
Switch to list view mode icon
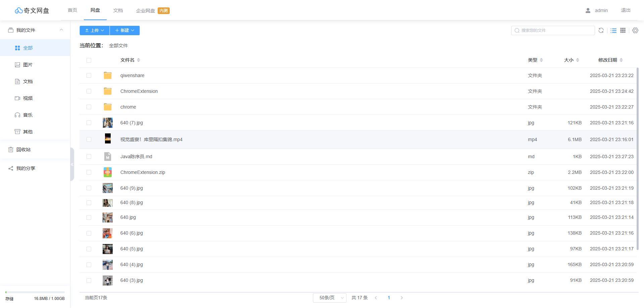click(613, 30)
